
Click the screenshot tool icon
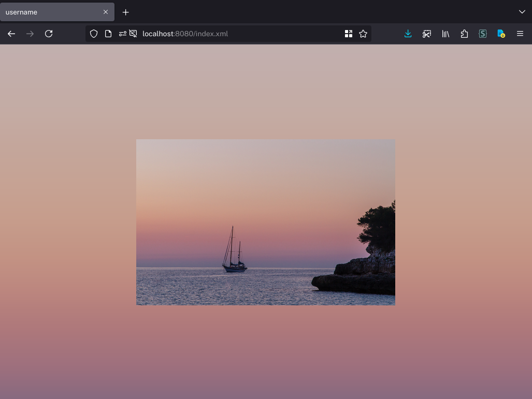427,34
